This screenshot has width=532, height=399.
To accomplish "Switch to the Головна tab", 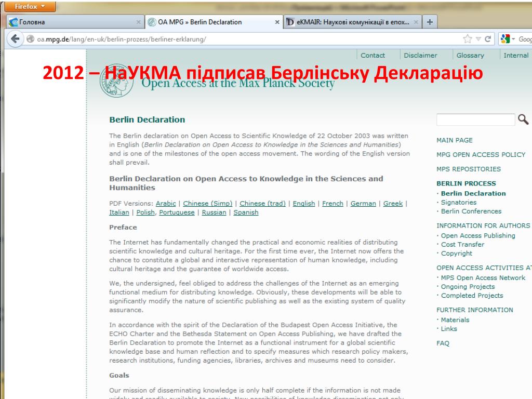I will (75, 22).
